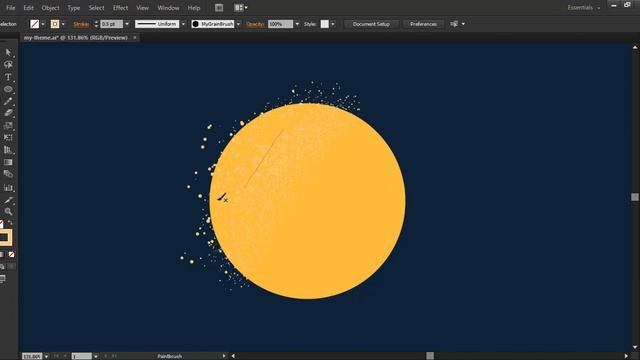Click the Document Setup button
Screen dimensions: 640x360
pyautogui.click(x=371, y=24)
